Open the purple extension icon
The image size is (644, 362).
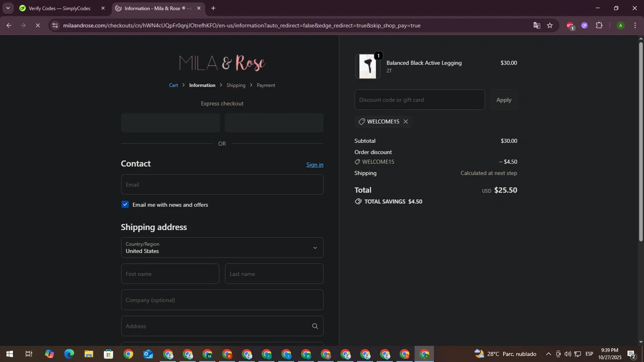[x=584, y=25]
